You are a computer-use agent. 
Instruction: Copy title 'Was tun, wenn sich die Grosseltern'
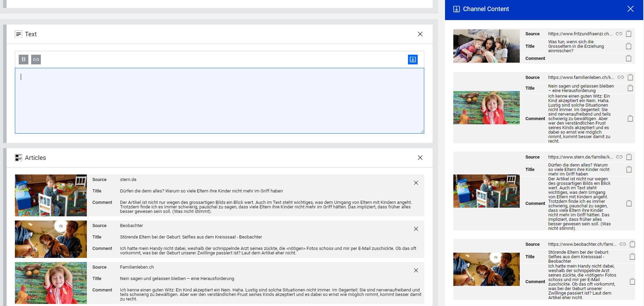pos(629,46)
